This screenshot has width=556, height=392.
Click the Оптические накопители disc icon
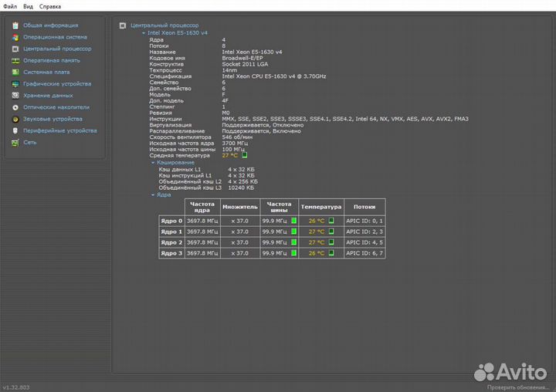[x=15, y=107]
